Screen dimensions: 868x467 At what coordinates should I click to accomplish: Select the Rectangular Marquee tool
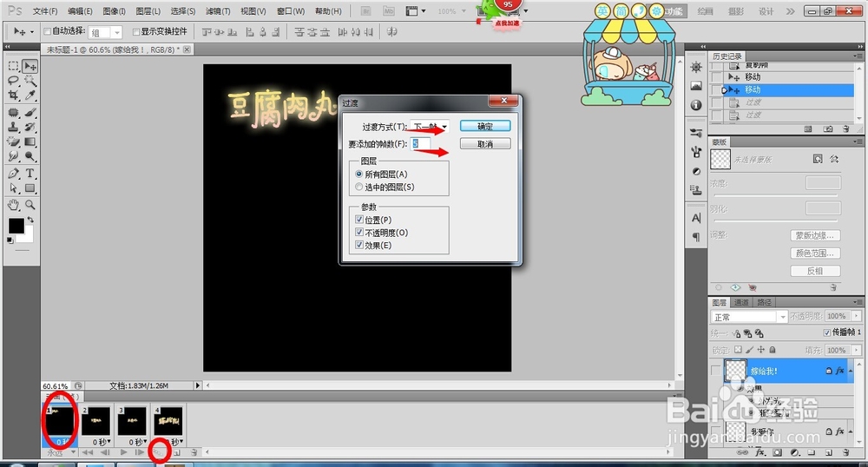14,66
